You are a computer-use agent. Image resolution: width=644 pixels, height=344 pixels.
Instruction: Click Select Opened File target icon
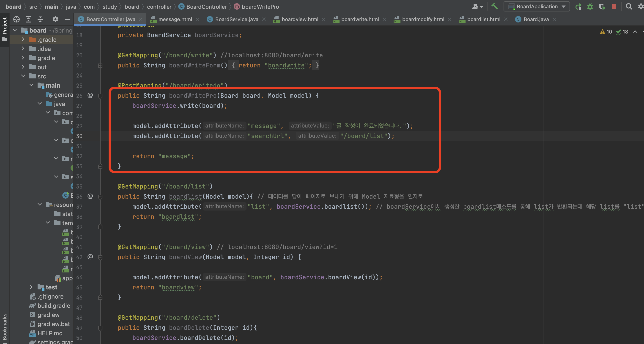coord(16,19)
